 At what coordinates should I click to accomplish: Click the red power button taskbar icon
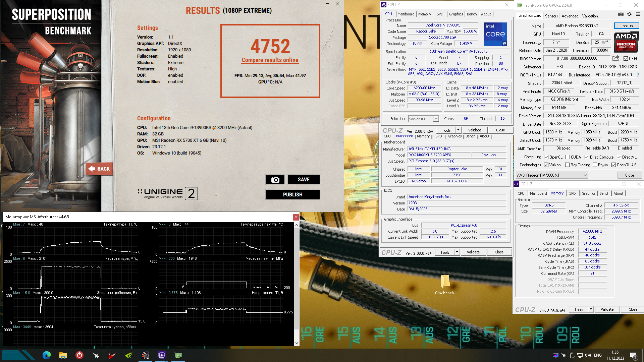(79, 355)
